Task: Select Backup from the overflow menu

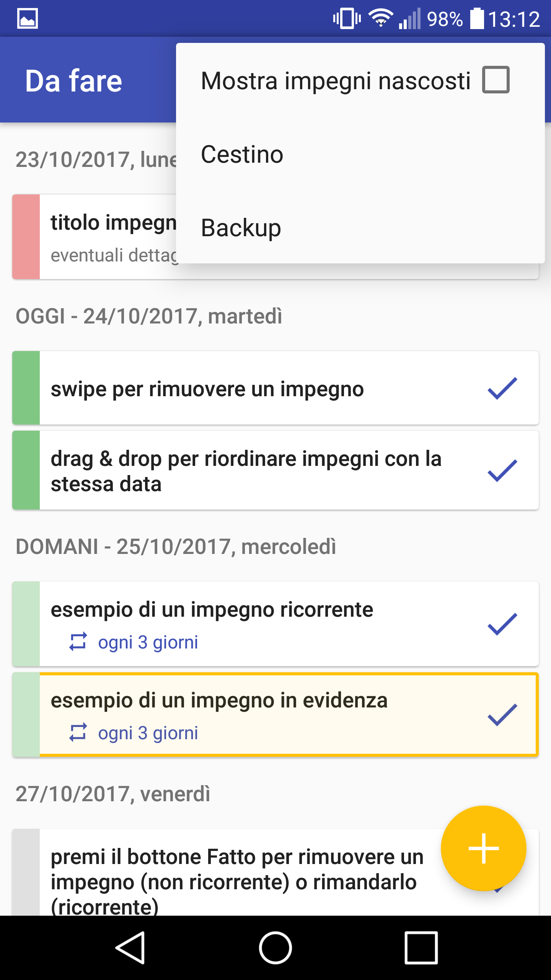Action: (241, 228)
